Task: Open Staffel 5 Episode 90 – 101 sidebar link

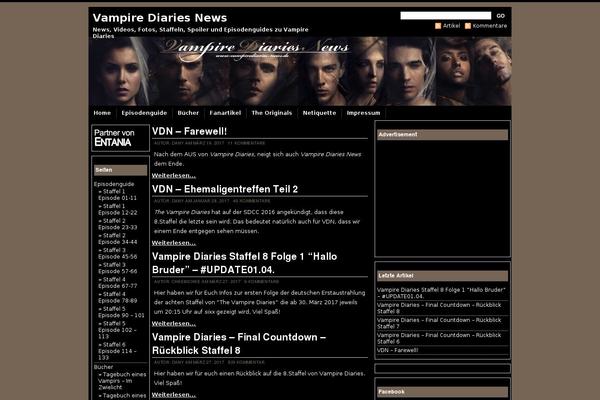Action: [x=121, y=312]
